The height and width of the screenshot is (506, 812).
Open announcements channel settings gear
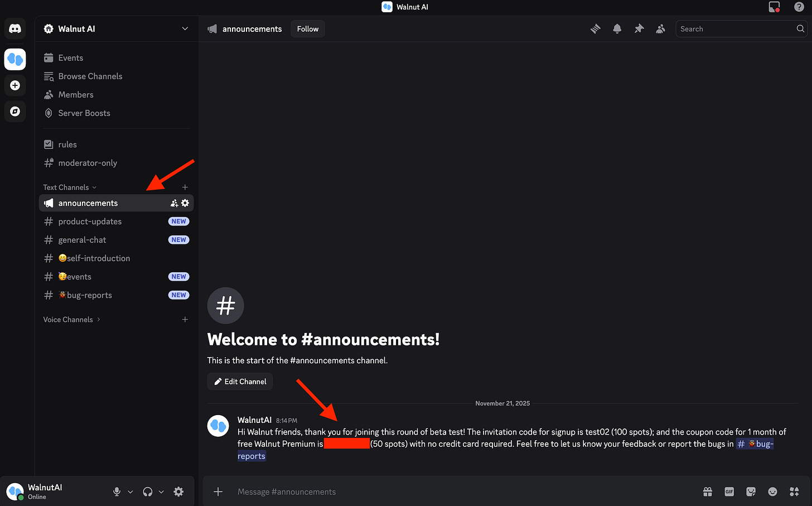pos(185,203)
